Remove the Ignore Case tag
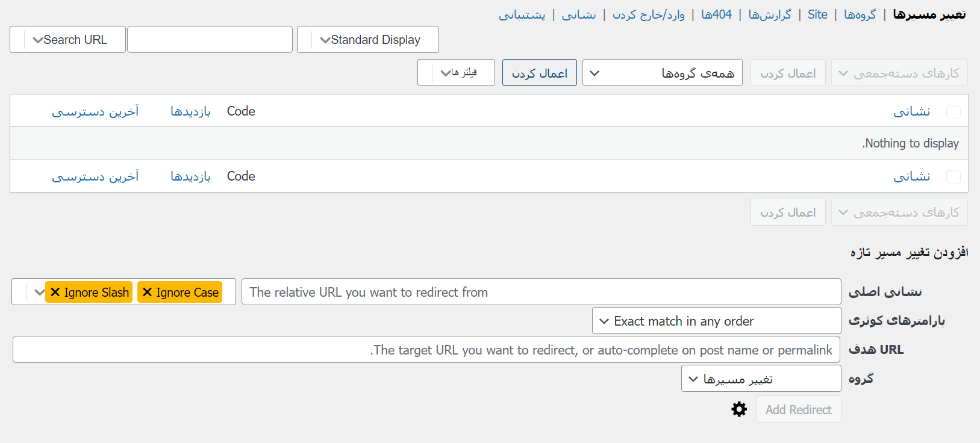Viewport: 980px width, 443px height. 147,293
